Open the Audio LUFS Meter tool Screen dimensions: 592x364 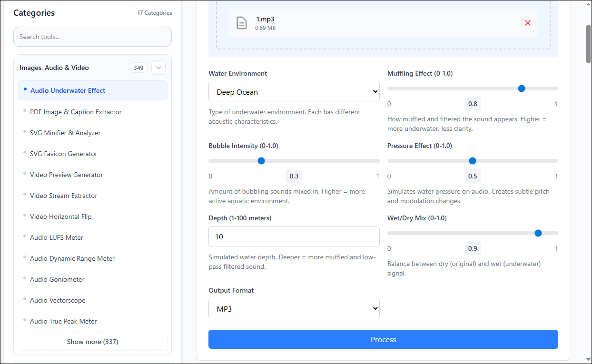(57, 237)
